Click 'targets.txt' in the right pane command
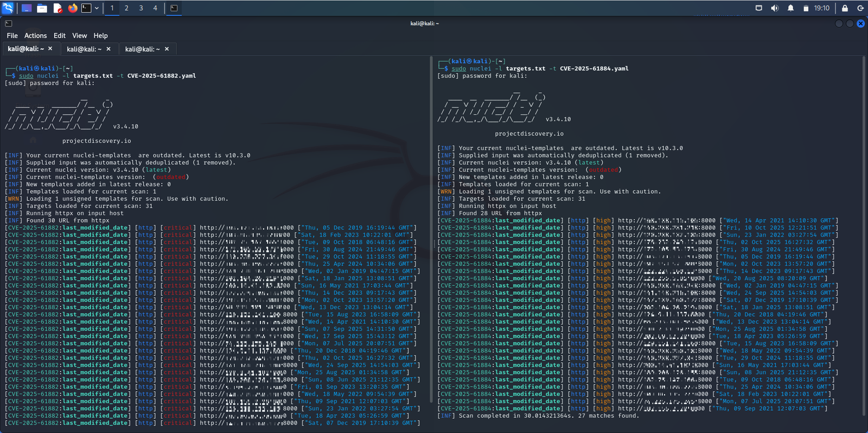868x433 pixels. coord(526,69)
